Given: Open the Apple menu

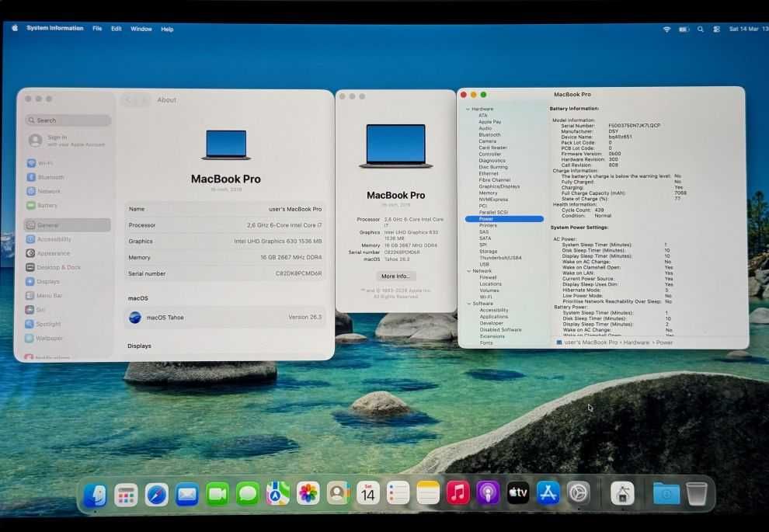Looking at the screenshot, I should 15,29.
